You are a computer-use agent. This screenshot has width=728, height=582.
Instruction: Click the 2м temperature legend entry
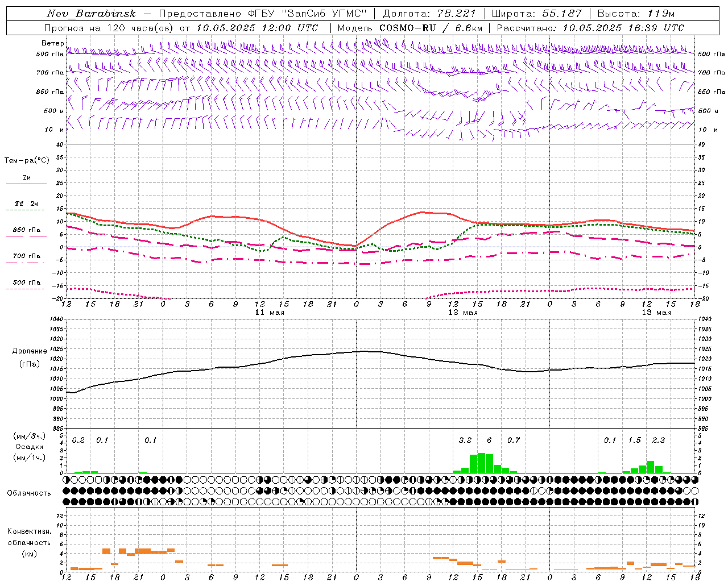coord(27,178)
